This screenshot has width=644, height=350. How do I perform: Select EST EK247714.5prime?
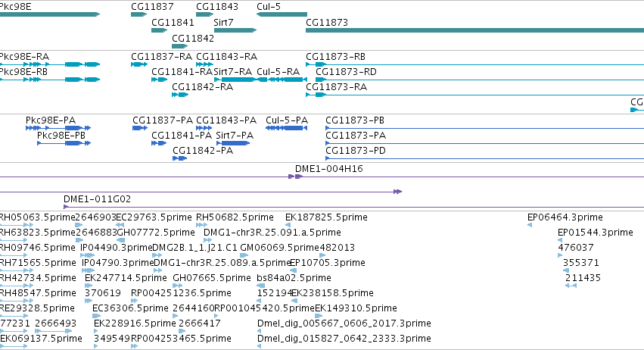click(x=126, y=278)
